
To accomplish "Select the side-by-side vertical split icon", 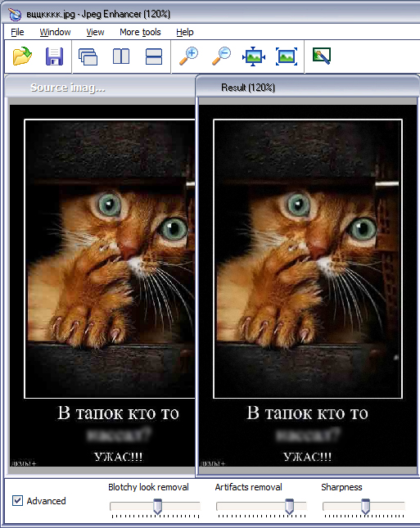I will 121,56.
